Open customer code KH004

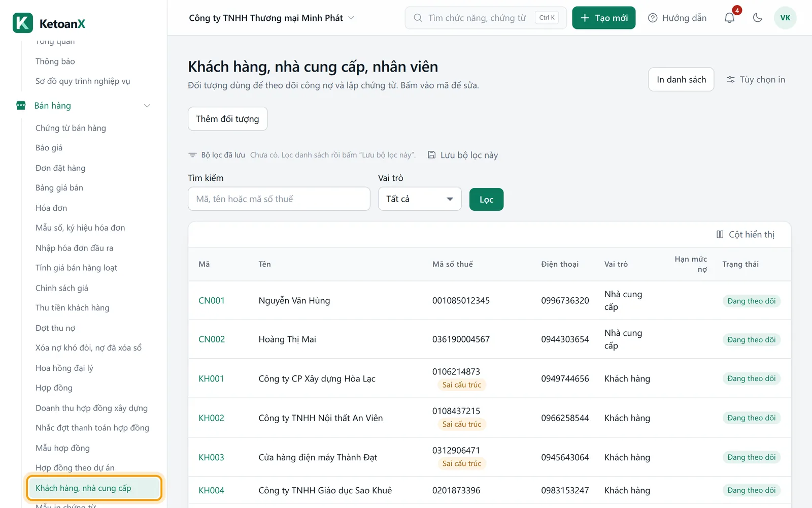[211, 490]
